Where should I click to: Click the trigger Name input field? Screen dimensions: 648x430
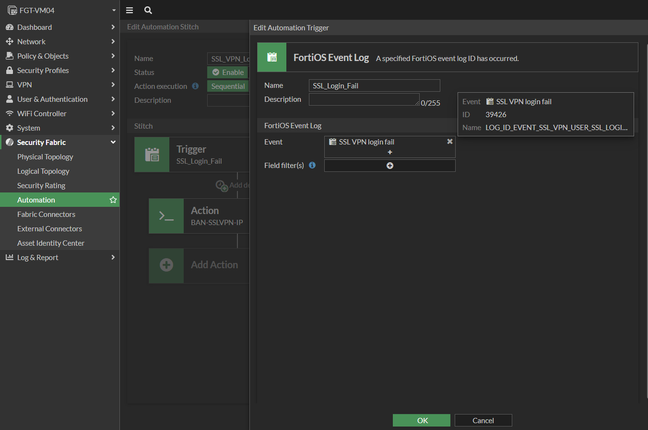click(x=374, y=86)
